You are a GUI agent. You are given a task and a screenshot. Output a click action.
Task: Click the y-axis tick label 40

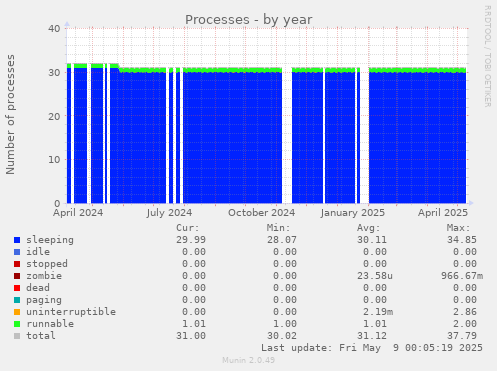(x=54, y=29)
